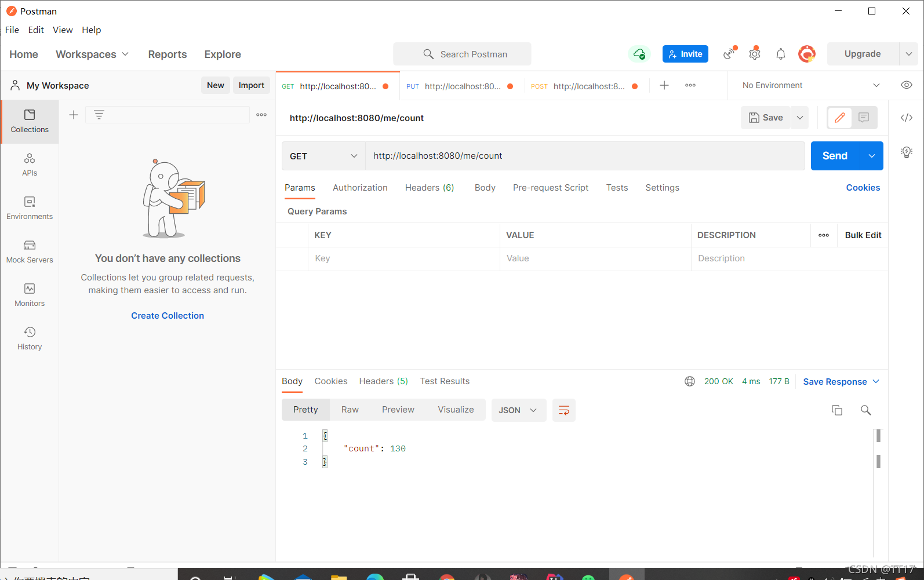924x580 pixels.
Task: Switch to comments mode icon
Action: click(864, 118)
